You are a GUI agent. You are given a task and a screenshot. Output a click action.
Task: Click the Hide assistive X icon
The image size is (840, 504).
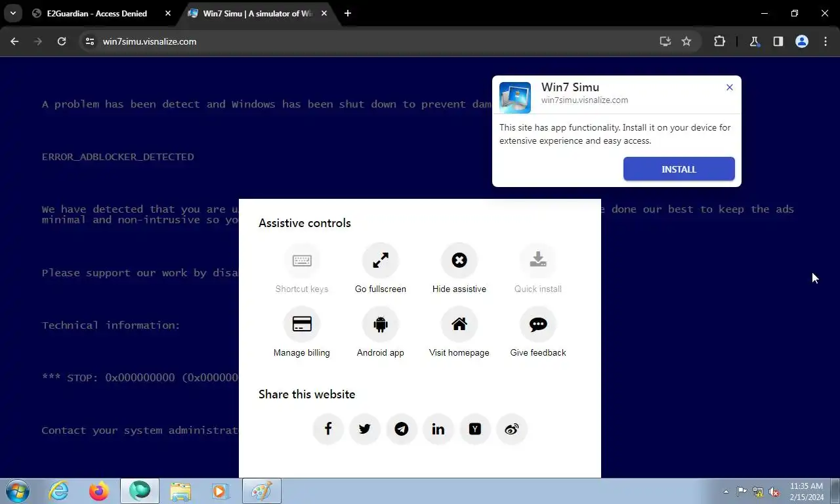coord(459,261)
